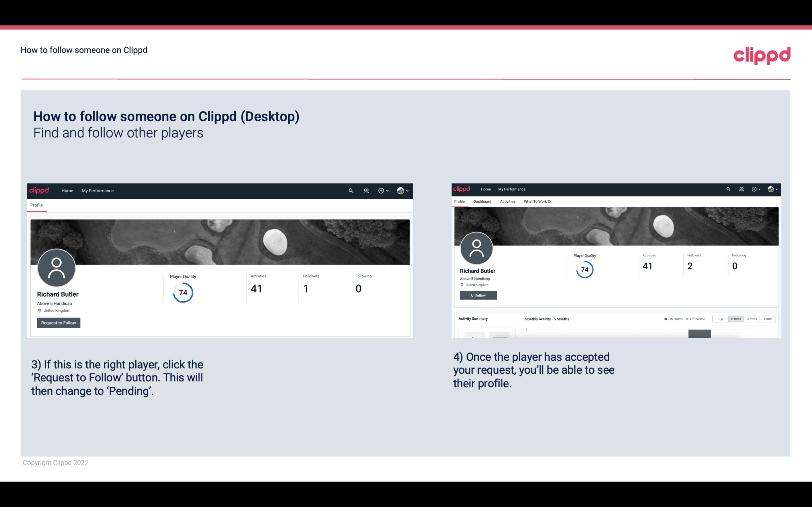Image resolution: width=812 pixels, height=507 pixels.
Task: Click the Clippd logo on right panel
Action: 462,189
